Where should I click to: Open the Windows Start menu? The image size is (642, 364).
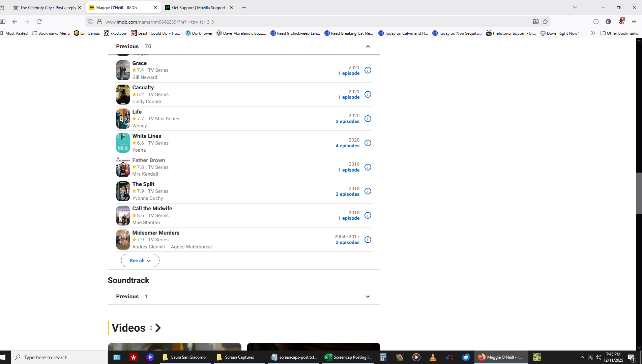pos(3,357)
